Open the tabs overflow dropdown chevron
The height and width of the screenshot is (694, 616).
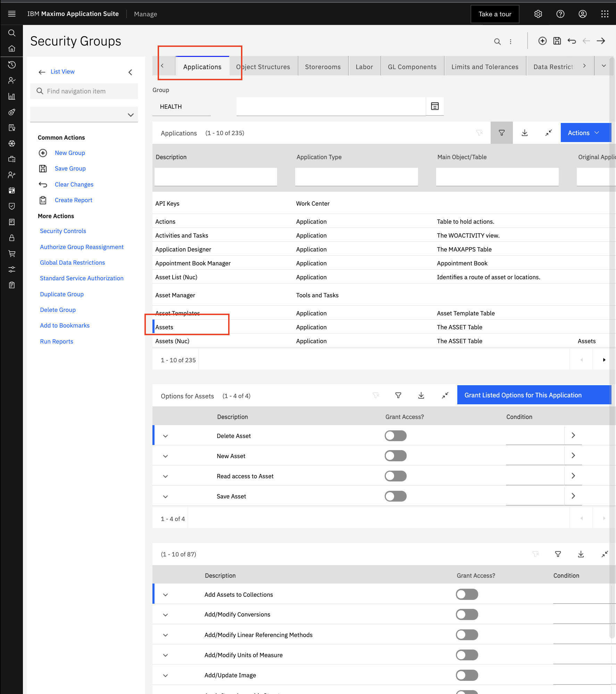coord(604,66)
